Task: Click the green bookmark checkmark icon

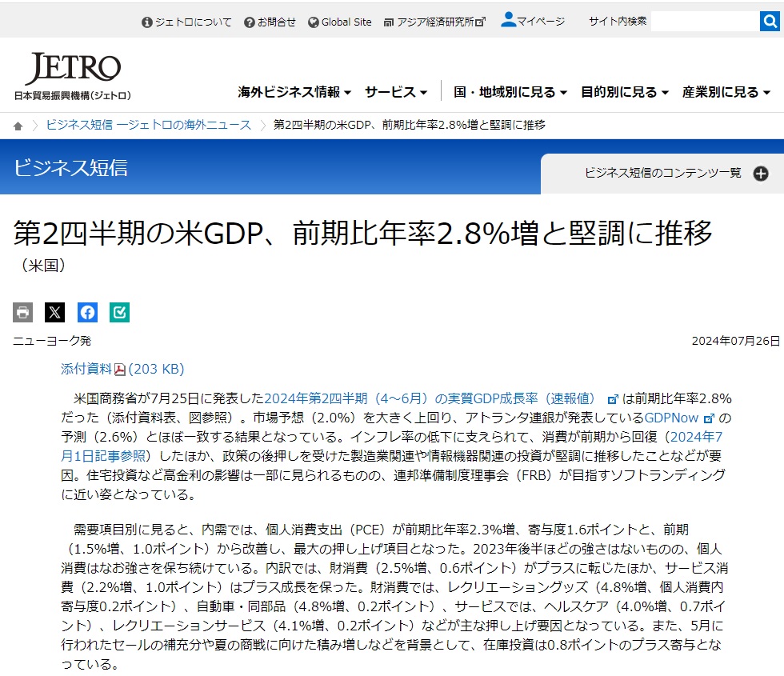Action: (x=119, y=313)
